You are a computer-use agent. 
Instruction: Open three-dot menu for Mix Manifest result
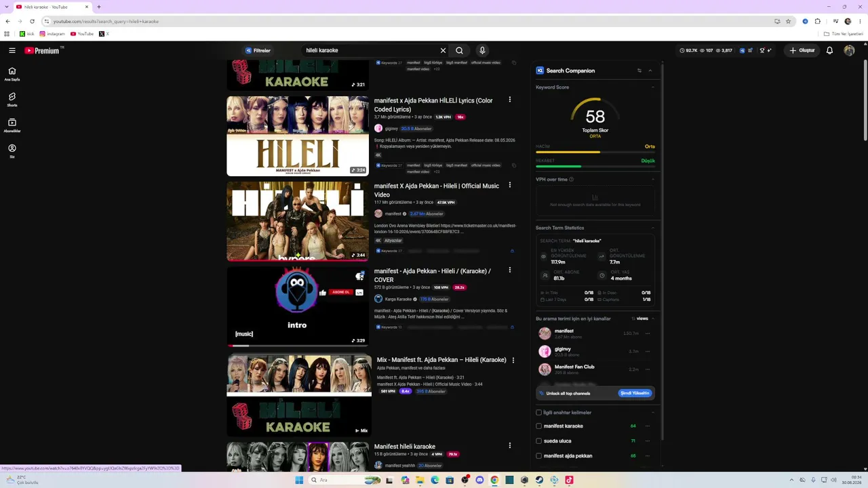pos(513,360)
